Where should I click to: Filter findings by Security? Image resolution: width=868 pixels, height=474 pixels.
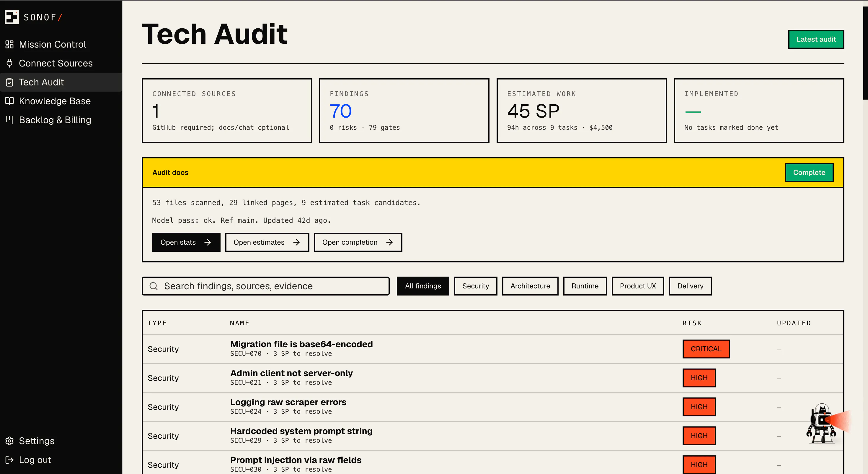[x=475, y=286]
